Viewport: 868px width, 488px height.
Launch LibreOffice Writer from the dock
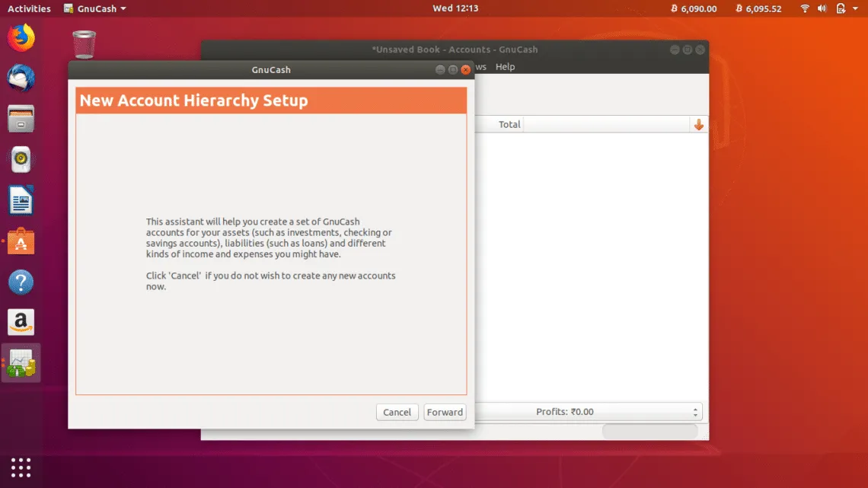click(x=21, y=201)
